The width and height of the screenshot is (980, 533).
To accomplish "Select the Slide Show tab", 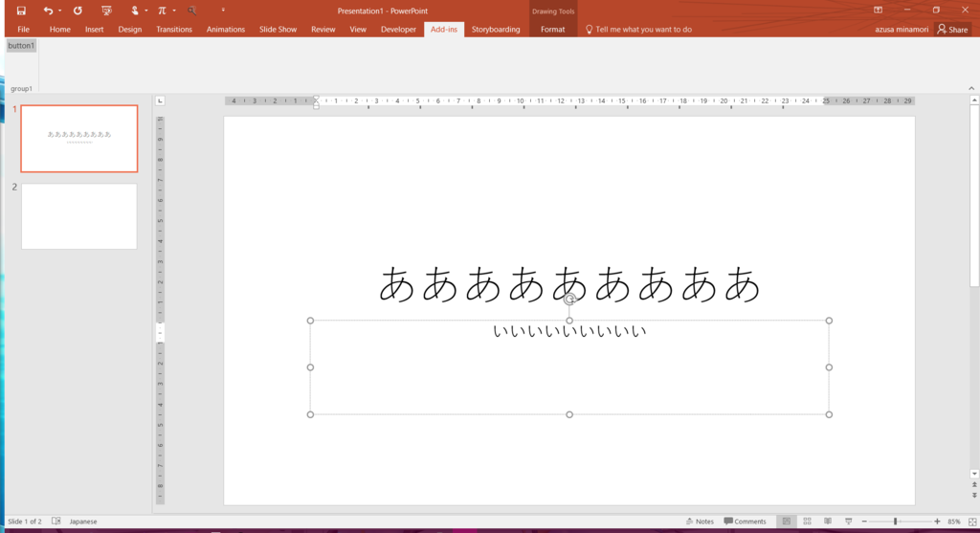I will pyautogui.click(x=278, y=30).
